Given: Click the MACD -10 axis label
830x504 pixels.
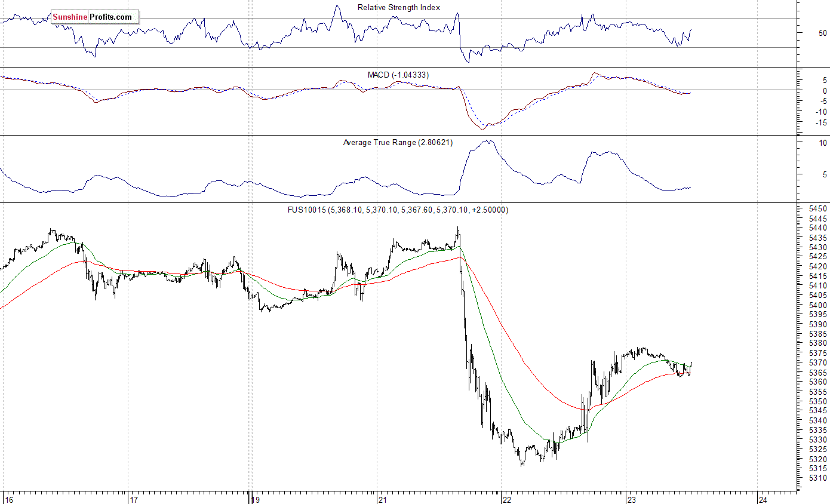Looking at the screenshot, I should click(821, 112).
